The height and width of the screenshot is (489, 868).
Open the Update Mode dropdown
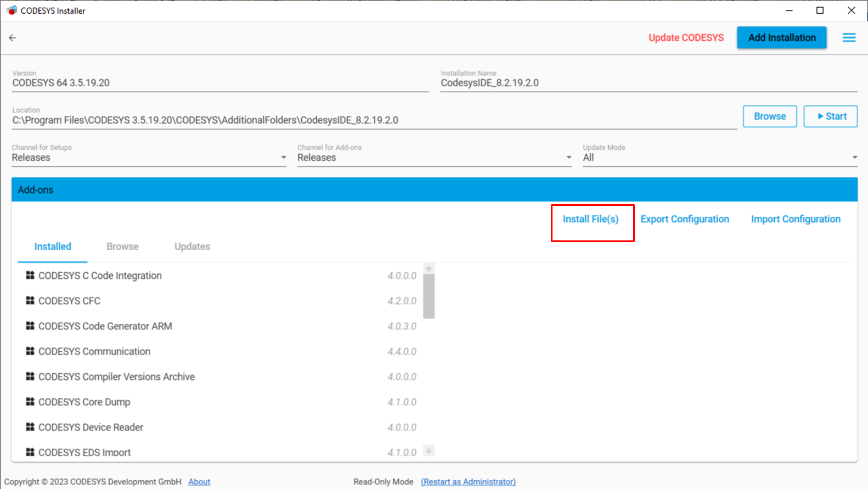pos(854,158)
